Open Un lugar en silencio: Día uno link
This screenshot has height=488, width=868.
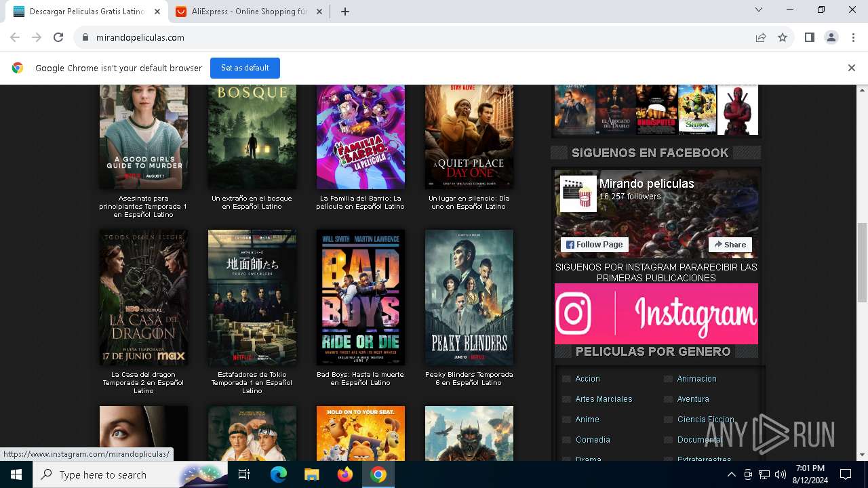[469, 203]
